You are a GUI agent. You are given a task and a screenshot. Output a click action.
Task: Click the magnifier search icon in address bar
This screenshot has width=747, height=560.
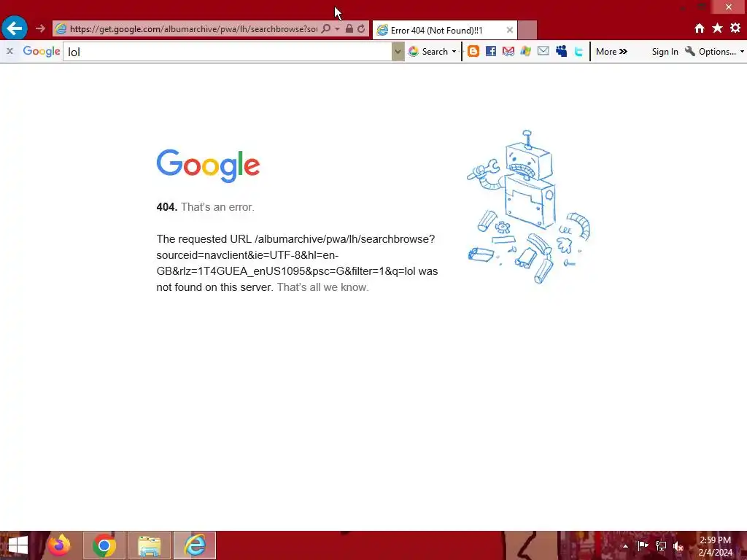coord(326,28)
